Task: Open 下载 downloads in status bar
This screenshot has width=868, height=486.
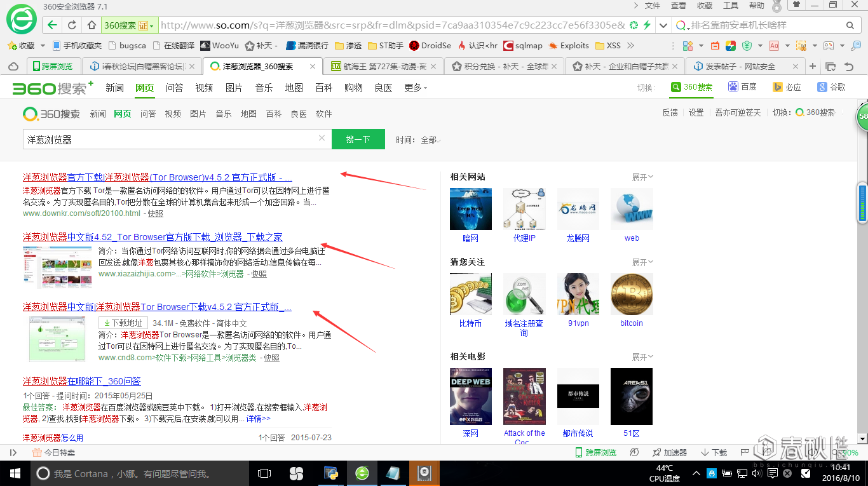Action: (x=714, y=452)
